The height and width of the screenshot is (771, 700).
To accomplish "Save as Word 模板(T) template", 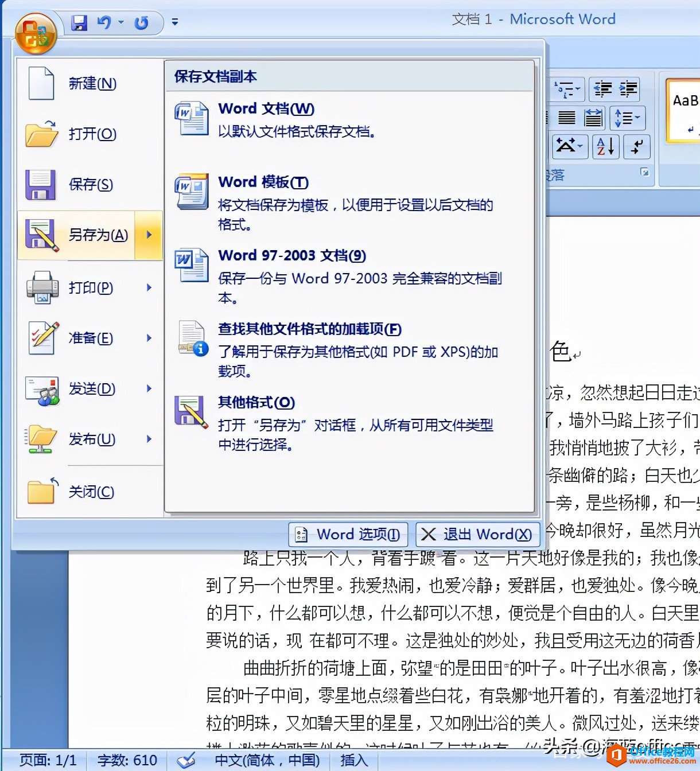I will (x=349, y=203).
